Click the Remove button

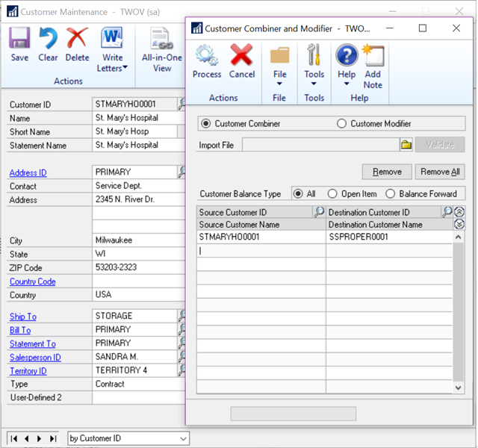click(x=387, y=172)
